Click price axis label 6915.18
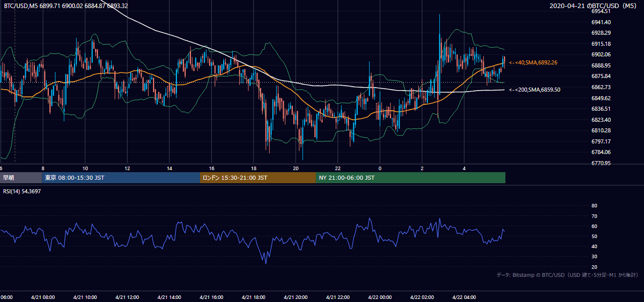The image size is (644, 302). tap(601, 44)
